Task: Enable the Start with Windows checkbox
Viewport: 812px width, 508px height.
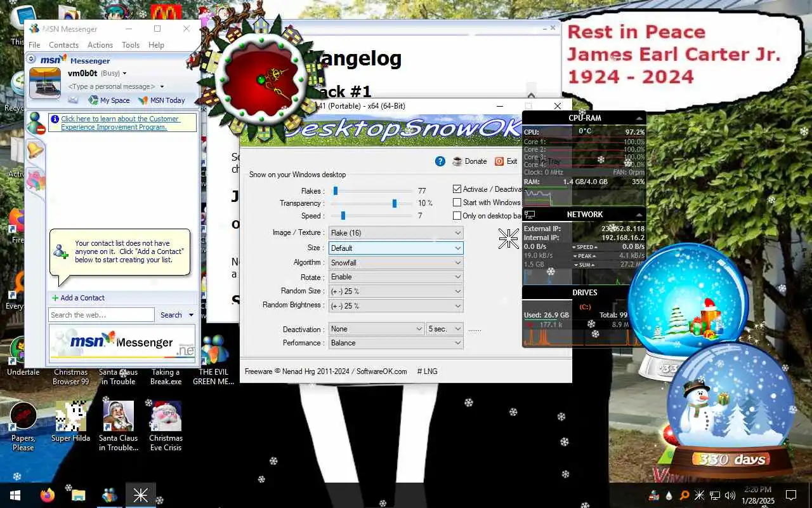Action: (x=457, y=203)
